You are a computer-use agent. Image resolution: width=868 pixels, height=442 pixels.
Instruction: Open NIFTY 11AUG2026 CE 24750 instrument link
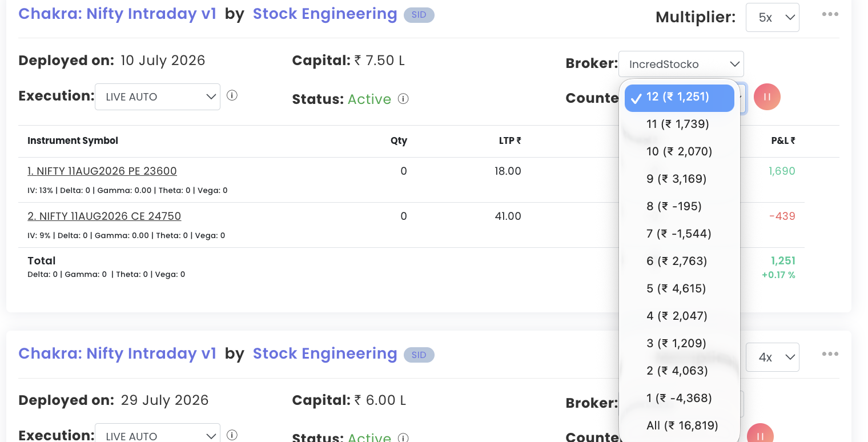[x=105, y=216]
